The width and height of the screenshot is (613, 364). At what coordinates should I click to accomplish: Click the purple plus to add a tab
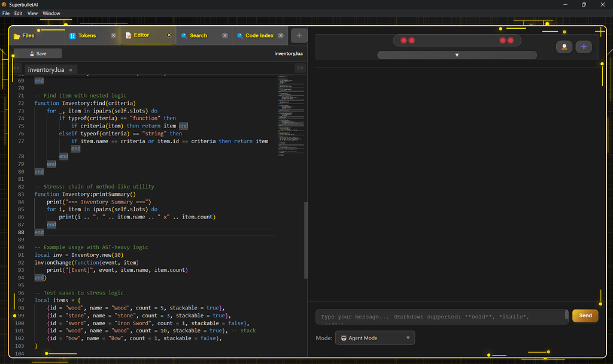click(299, 35)
